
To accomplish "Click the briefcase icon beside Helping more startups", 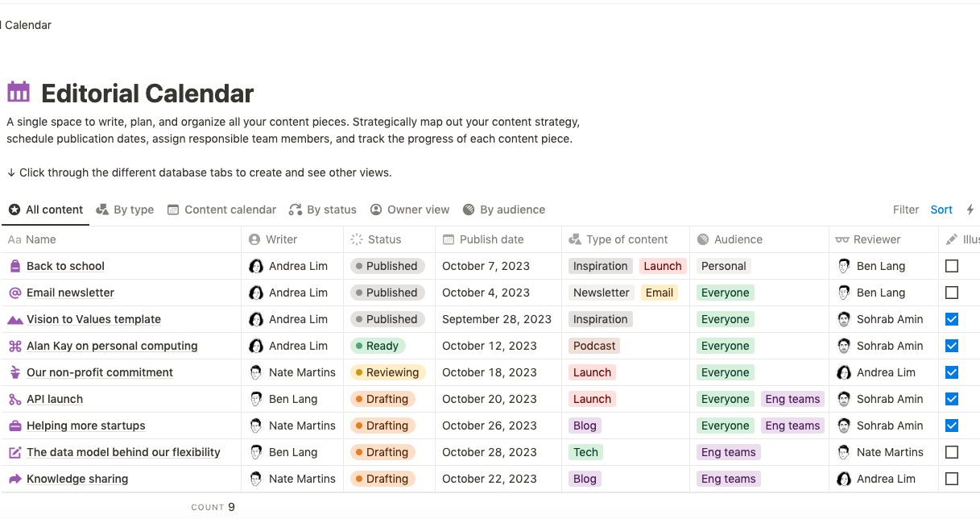I will coord(14,426).
